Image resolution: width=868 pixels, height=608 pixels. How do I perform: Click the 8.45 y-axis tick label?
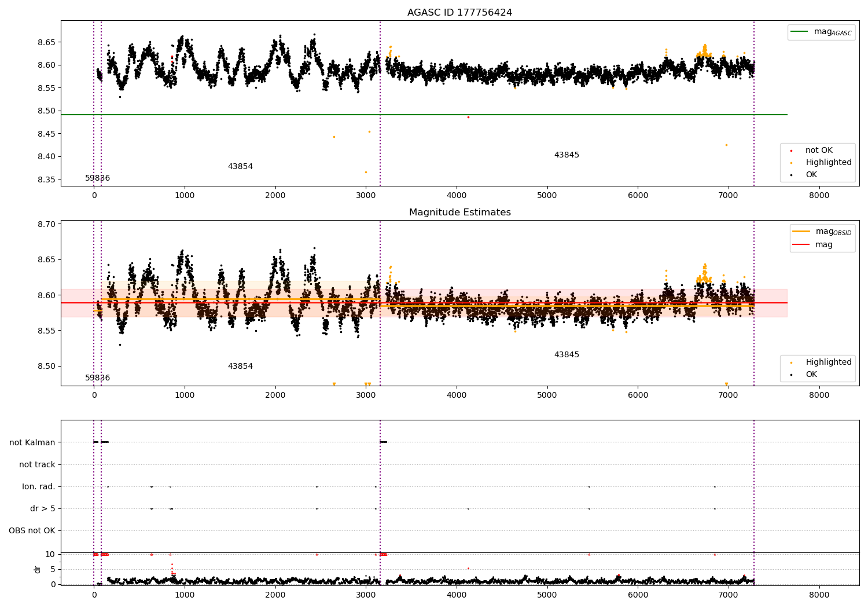coord(46,134)
